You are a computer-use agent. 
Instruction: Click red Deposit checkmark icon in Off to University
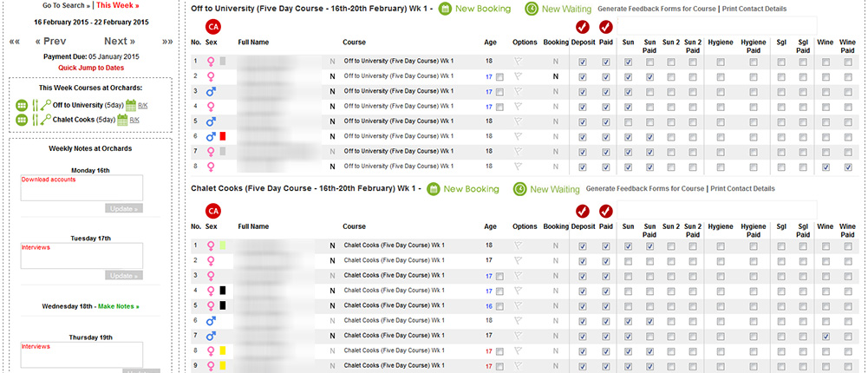point(583,27)
